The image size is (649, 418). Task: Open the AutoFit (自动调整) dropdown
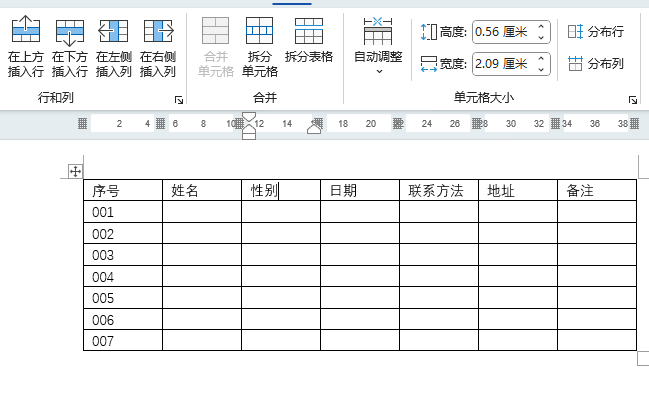(378, 46)
